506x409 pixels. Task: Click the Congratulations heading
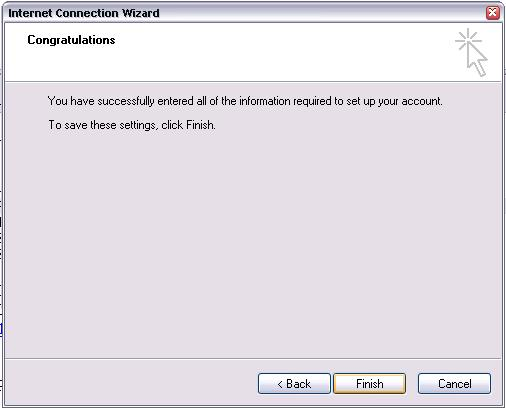coord(71,40)
